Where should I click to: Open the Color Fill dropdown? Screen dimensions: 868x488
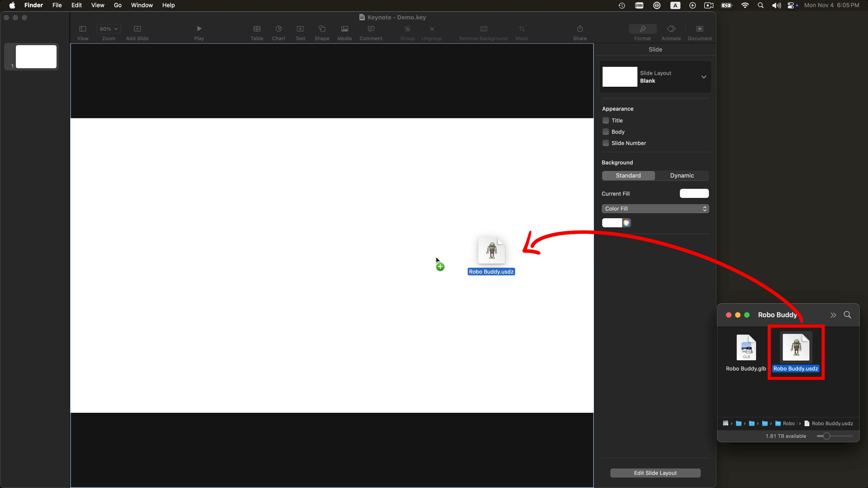pos(654,208)
